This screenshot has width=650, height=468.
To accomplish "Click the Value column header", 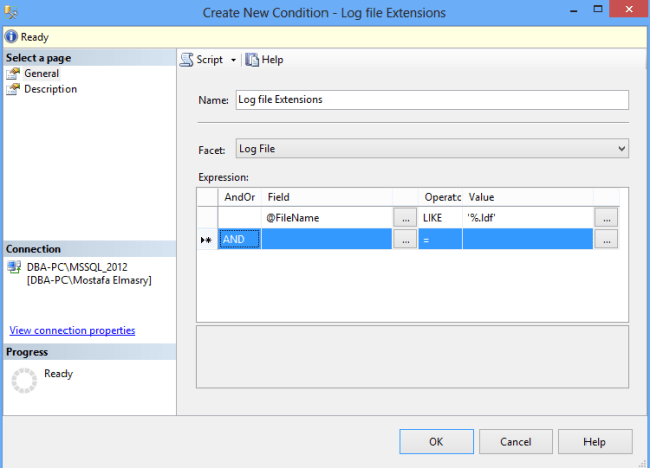I will point(528,197).
